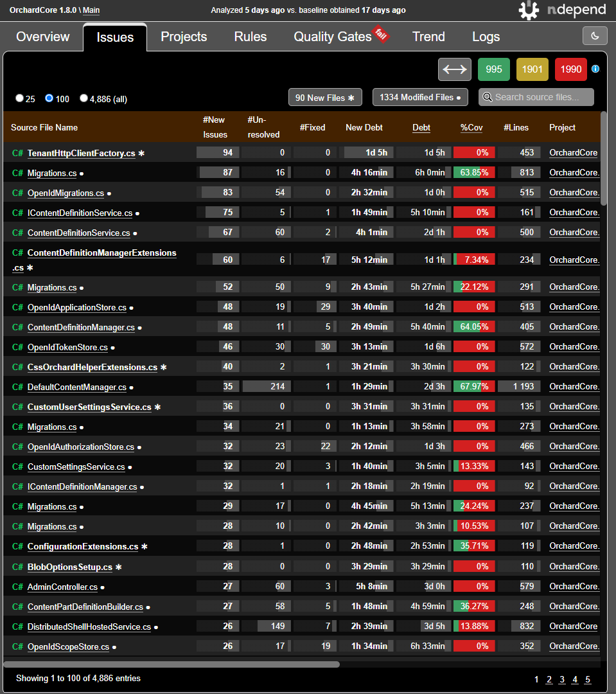The image size is (616, 694).
Task: Toggle the yellow 1901 filter
Action: click(x=532, y=69)
